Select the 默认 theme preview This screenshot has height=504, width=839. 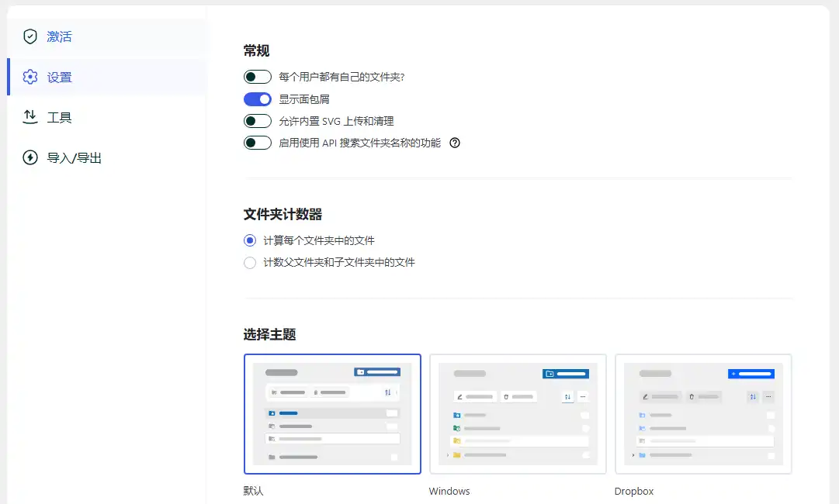(x=332, y=413)
